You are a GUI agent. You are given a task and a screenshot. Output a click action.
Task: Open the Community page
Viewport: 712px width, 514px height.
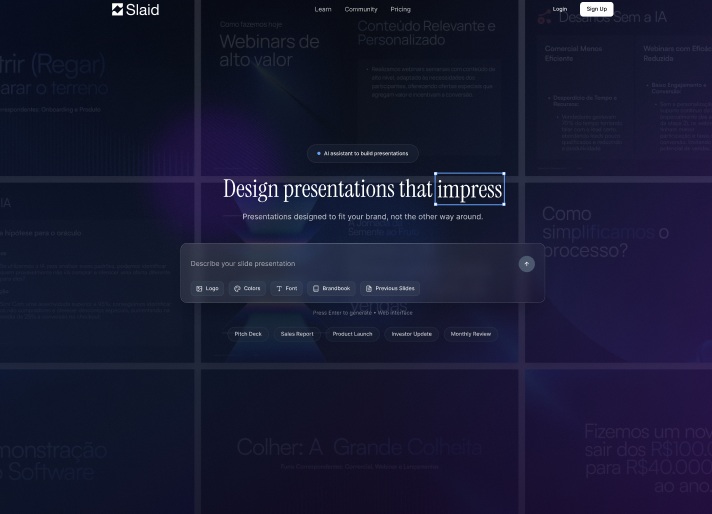click(x=361, y=9)
